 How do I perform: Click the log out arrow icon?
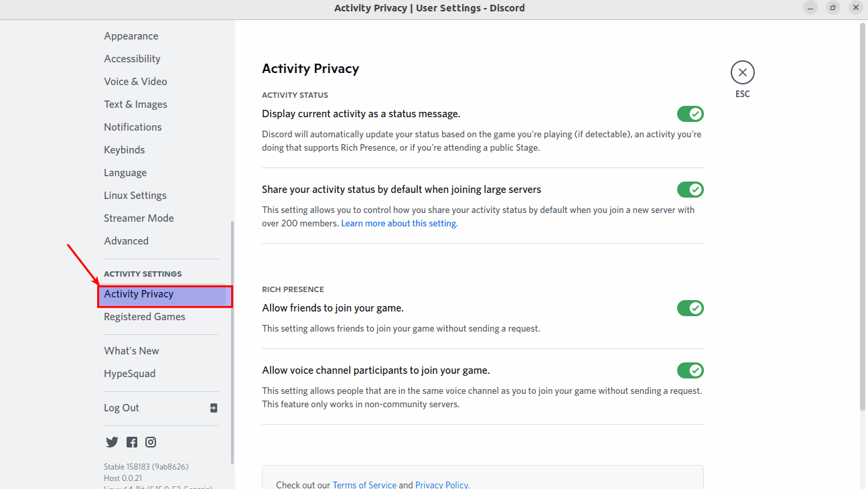point(214,408)
